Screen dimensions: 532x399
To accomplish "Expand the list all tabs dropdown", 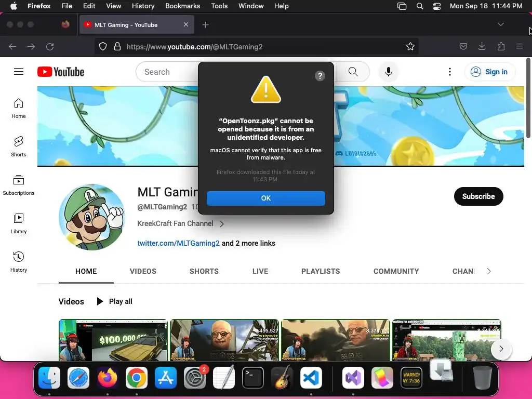I will 500,24.
